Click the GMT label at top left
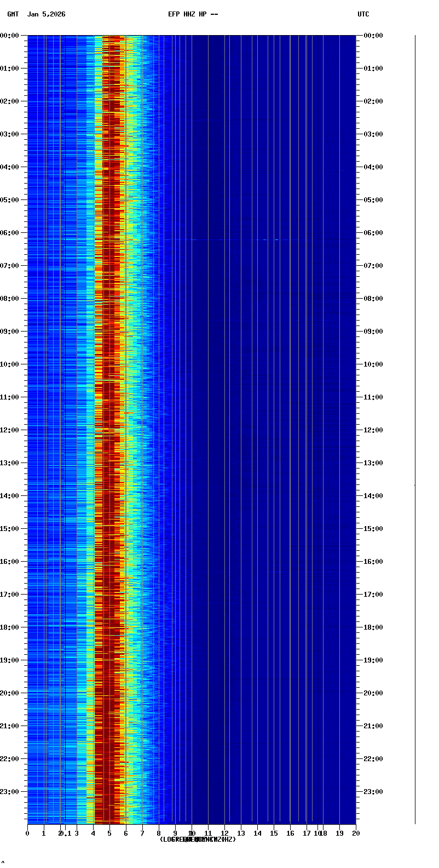Screen dimensions: 439x868 [x=13, y=14]
